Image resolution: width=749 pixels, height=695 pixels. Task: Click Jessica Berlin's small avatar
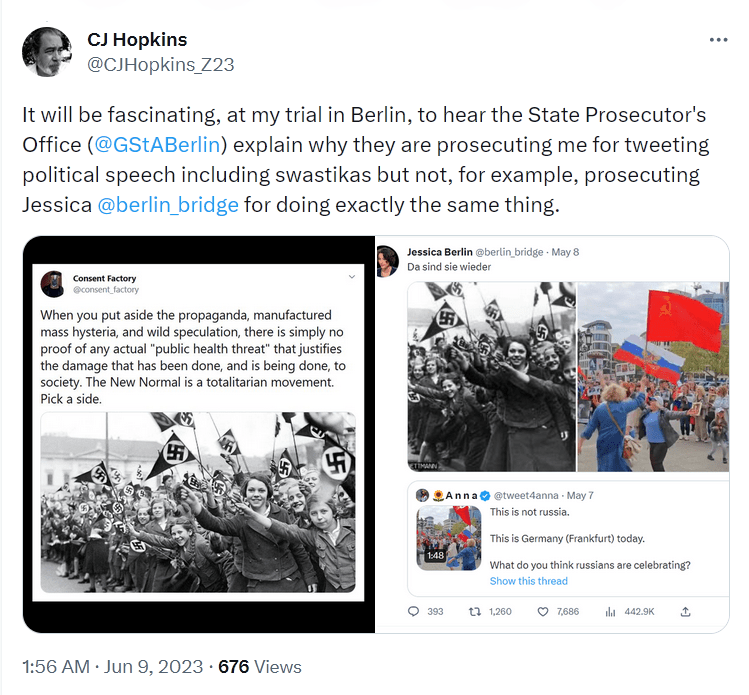[x=388, y=259]
